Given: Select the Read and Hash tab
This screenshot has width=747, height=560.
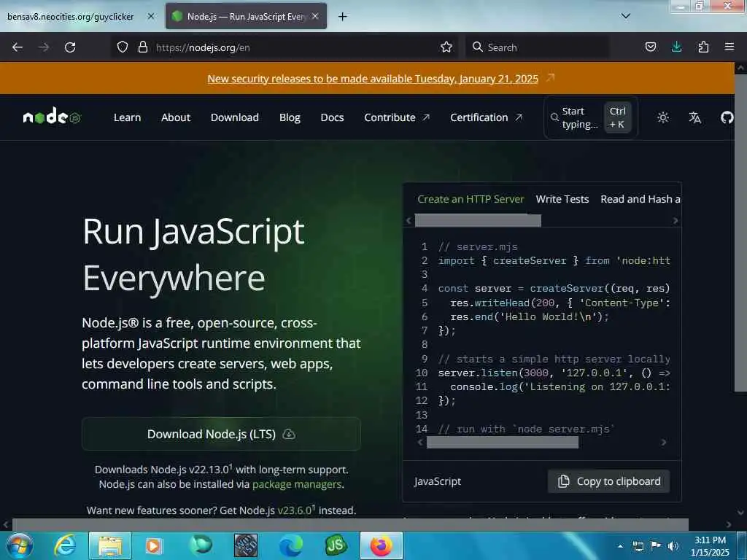Looking at the screenshot, I should (640, 199).
